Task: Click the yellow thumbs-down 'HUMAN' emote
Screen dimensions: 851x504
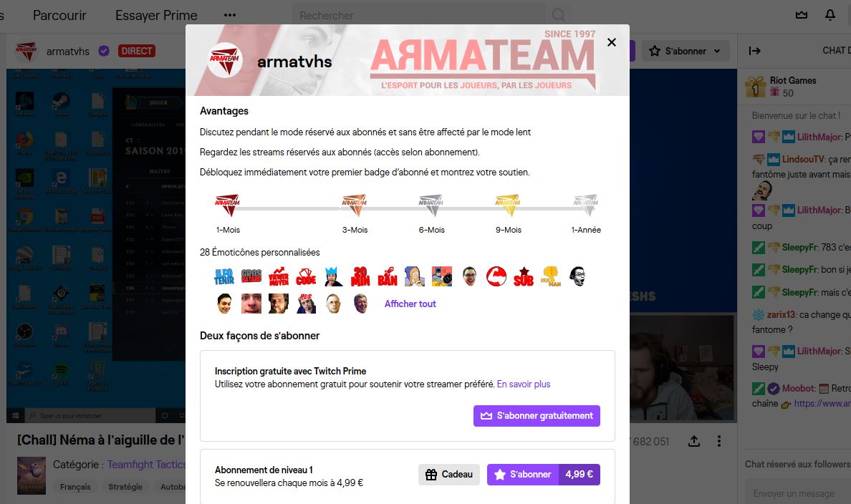Action: point(550,276)
